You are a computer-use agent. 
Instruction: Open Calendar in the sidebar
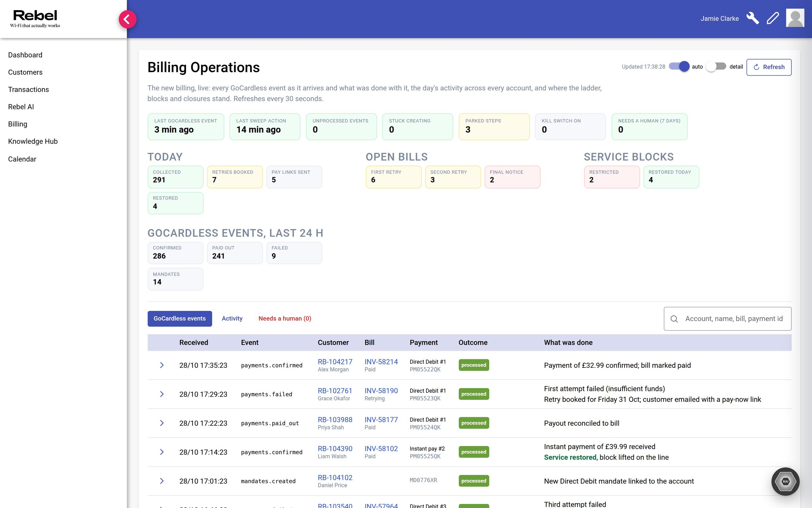(22, 159)
